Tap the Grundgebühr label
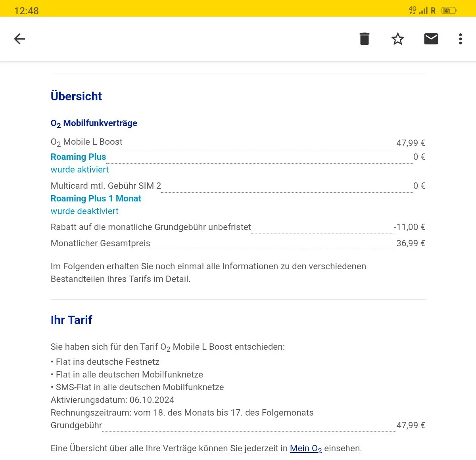The width and height of the screenshot is (476, 460). pos(76,425)
